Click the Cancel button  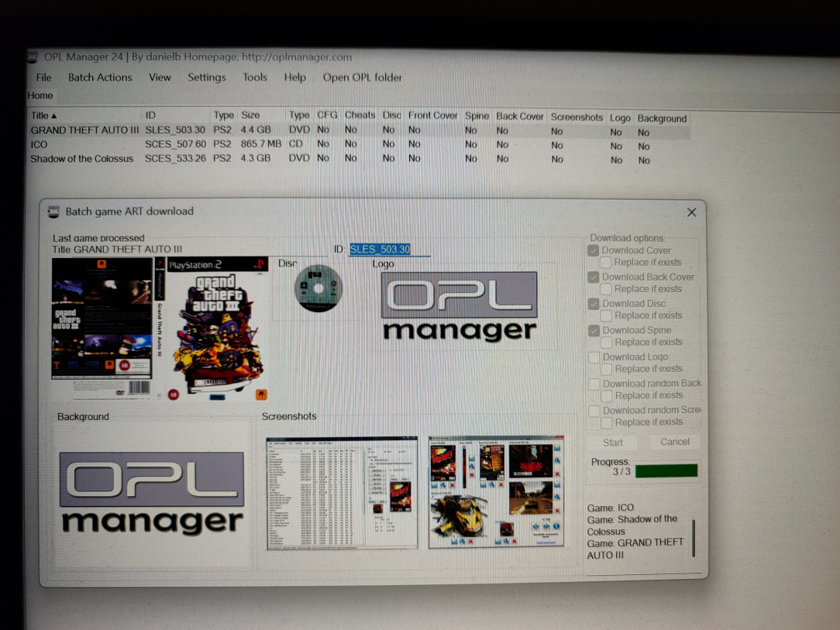[674, 442]
